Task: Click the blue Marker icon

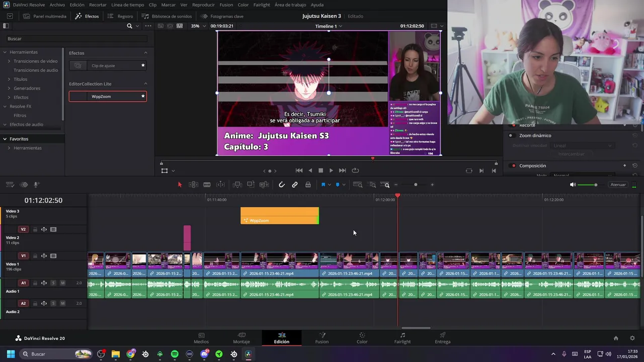Action: pyautogui.click(x=338, y=185)
